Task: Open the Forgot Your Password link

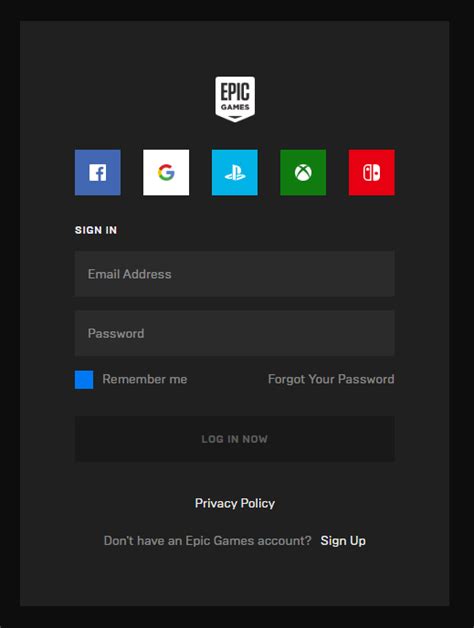Action: click(x=331, y=379)
